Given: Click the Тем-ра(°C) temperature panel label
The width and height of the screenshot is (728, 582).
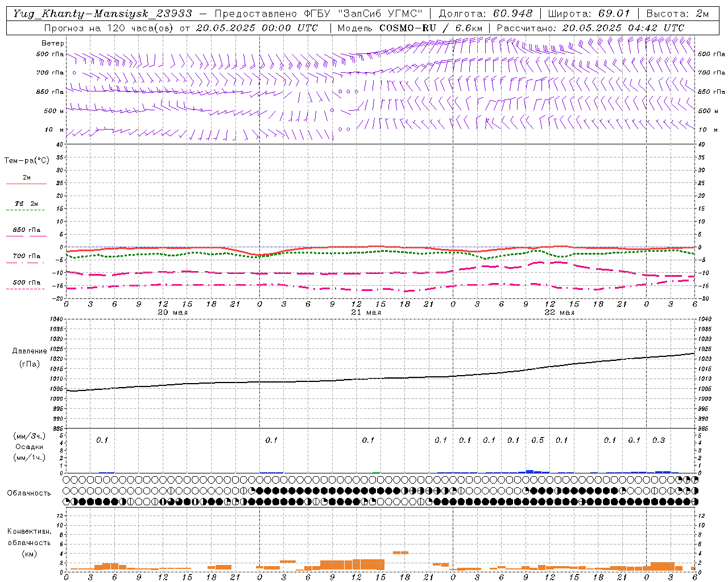Looking at the screenshot, I should coord(27,161).
